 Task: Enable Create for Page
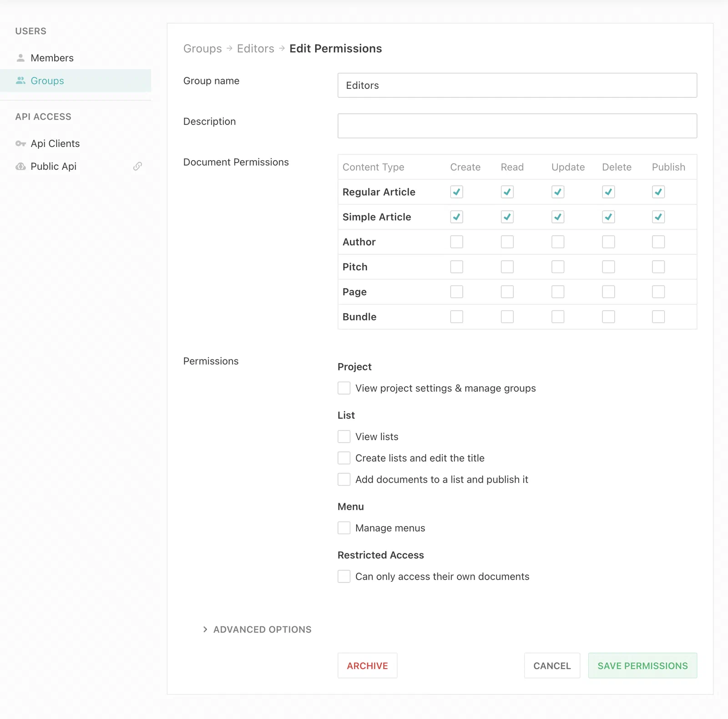456,292
